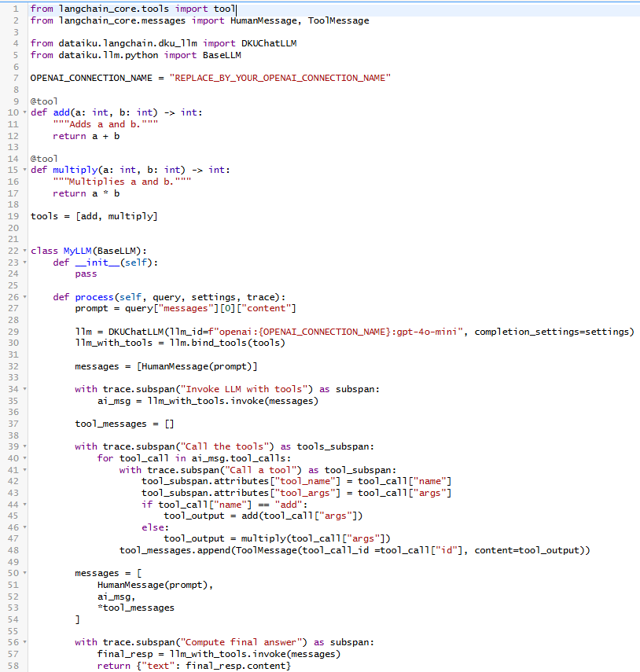The image size is (640, 672).
Task: Click line number 55 in the gutter
Action: [x=13, y=631]
